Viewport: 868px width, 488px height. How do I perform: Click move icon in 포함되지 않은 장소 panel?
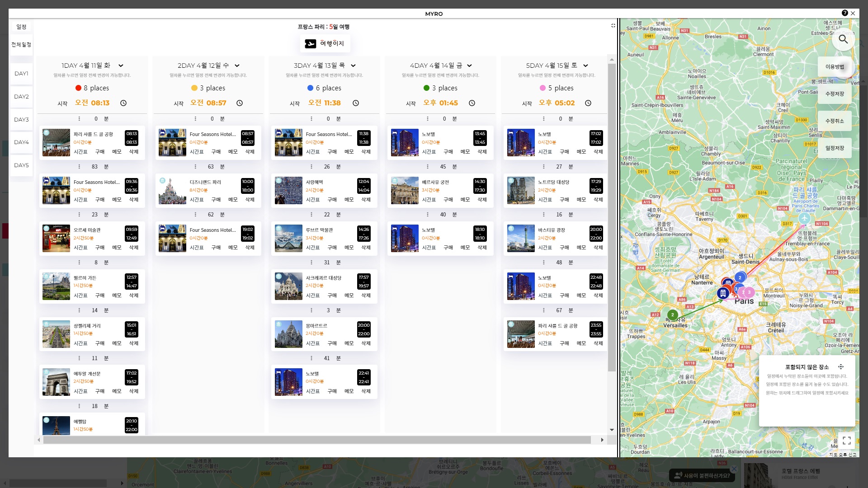pyautogui.click(x=841, y=367)
